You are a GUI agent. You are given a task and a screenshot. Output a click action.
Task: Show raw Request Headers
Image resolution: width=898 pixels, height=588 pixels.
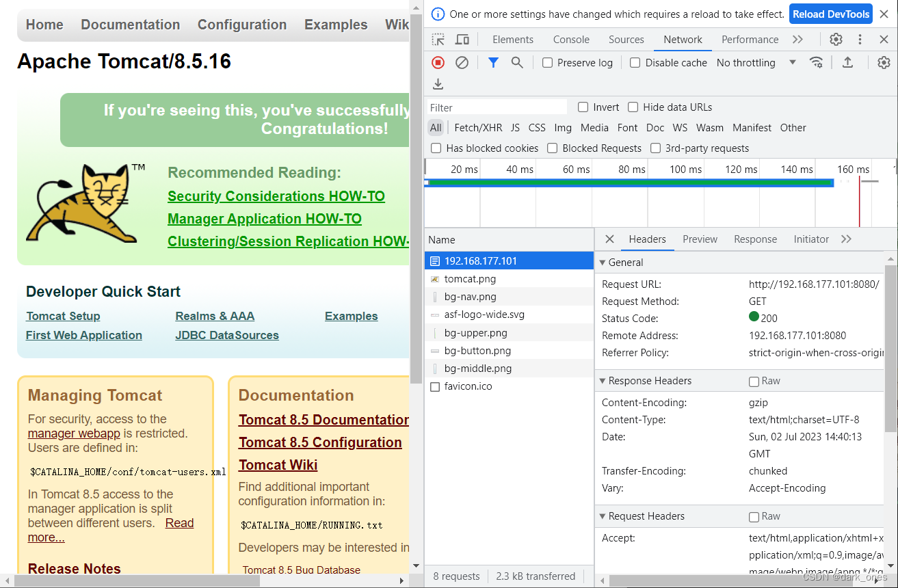(754, 517)
